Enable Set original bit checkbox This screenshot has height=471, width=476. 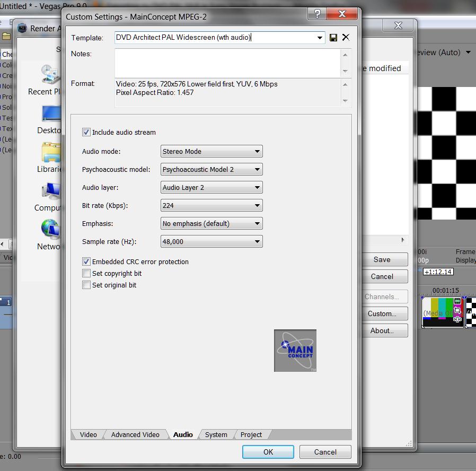pyautogui.click(x=86, y=285)
